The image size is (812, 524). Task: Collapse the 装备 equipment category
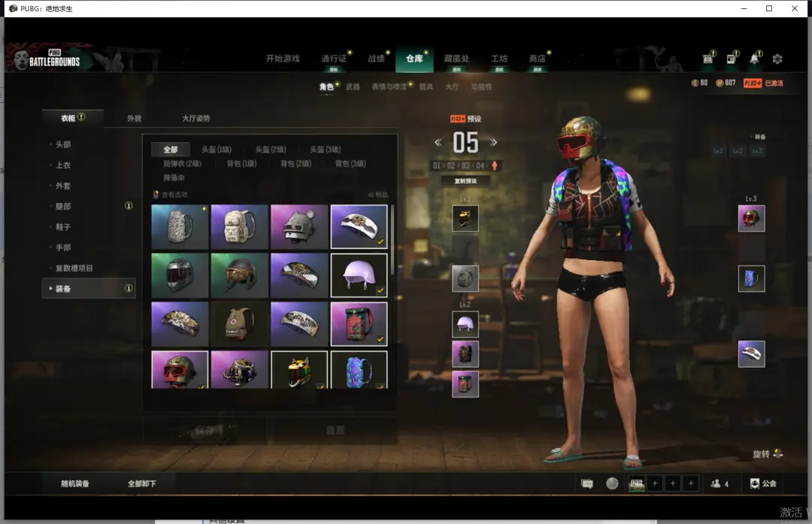pos(89,289)
